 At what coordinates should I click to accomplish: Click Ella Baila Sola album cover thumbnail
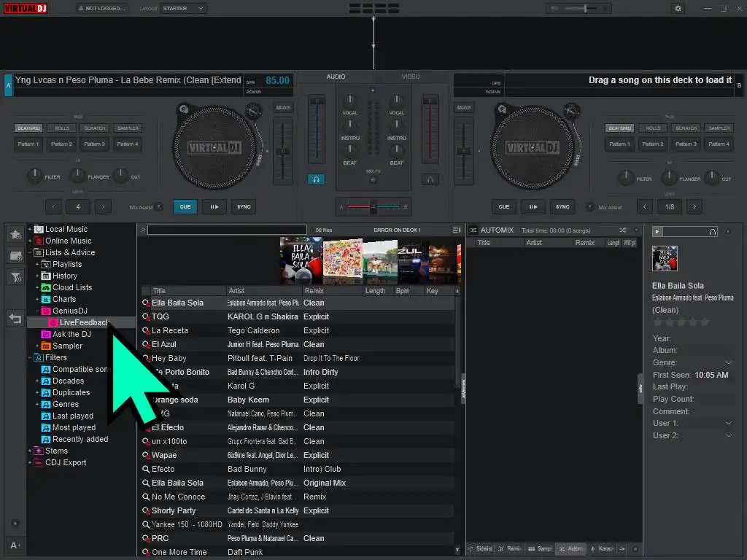tap(301, 261)
